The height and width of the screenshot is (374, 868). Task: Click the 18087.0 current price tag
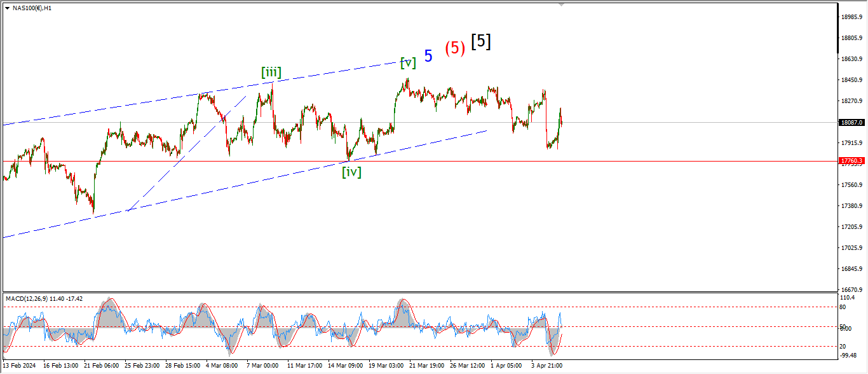[851, 122]
